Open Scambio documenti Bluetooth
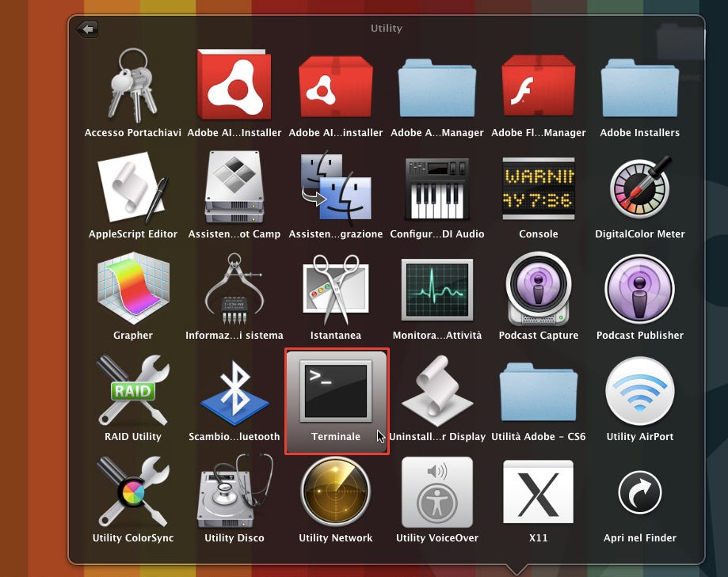Image resolution: width=728 pixels, height=577 pixels. (x=234, y=392)
